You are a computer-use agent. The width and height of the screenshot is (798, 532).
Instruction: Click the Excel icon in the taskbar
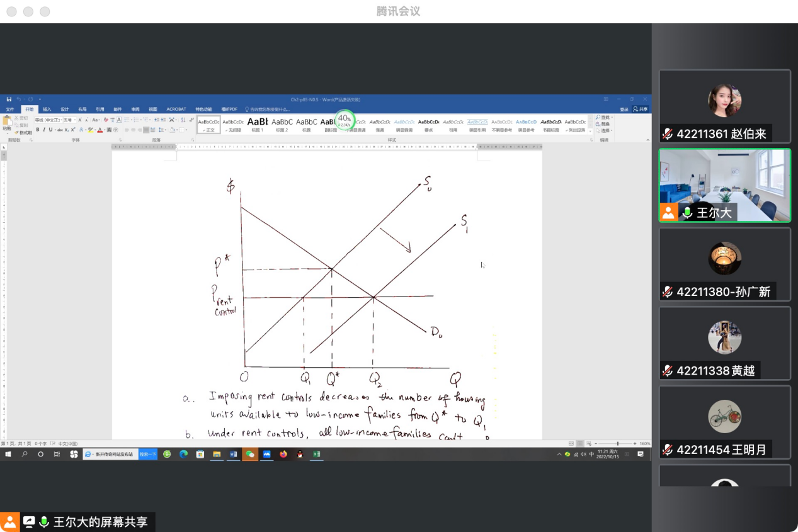coord(317,454)
